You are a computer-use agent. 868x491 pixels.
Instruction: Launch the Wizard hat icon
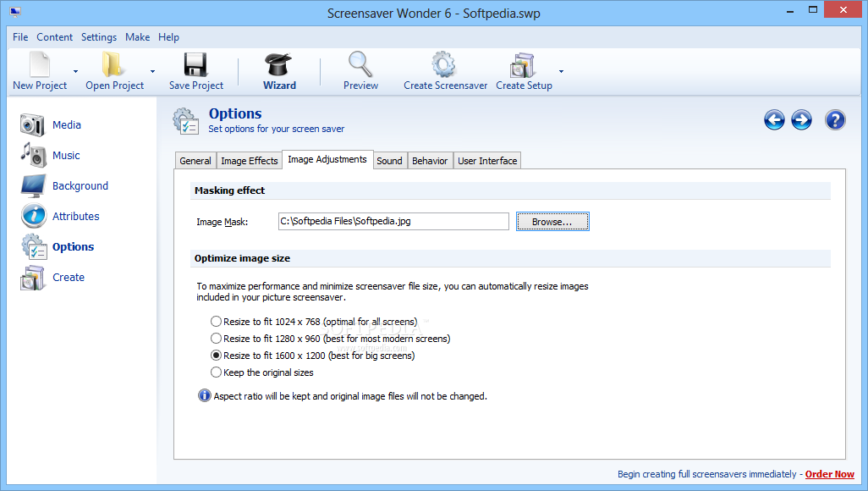click(x=278, y=64)
